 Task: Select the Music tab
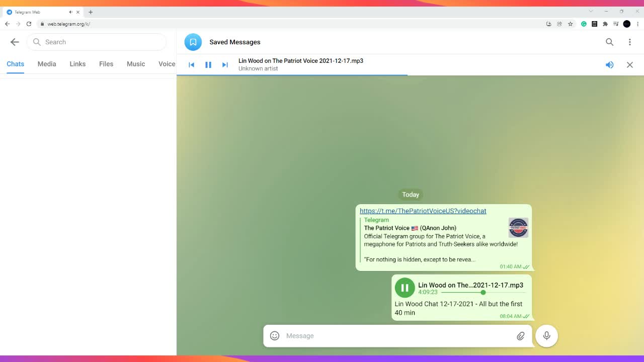point(136,64)
